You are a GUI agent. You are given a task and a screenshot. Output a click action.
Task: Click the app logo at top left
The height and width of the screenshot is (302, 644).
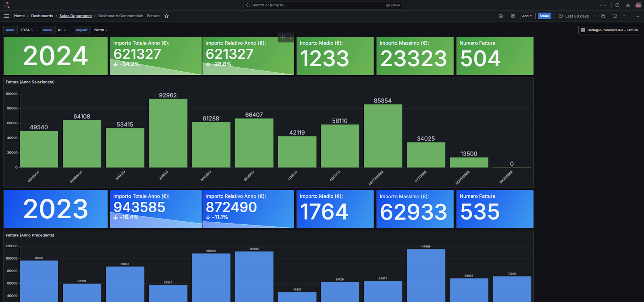coord(6,5)
